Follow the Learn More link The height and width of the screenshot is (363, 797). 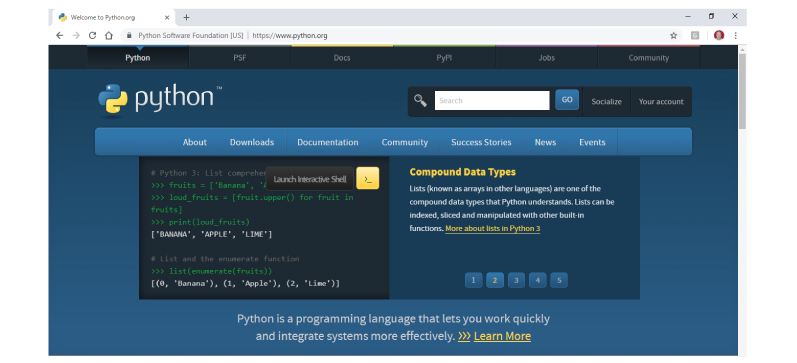502,336
